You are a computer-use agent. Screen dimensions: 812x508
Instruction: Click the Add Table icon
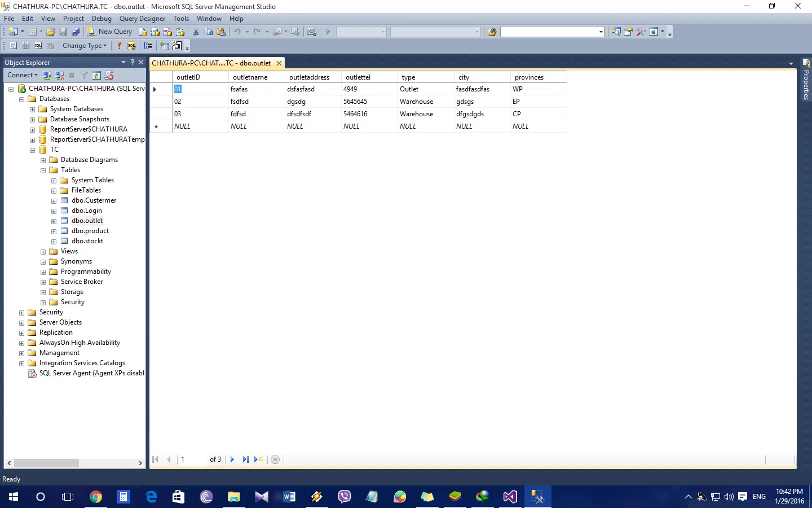[165, 46]
